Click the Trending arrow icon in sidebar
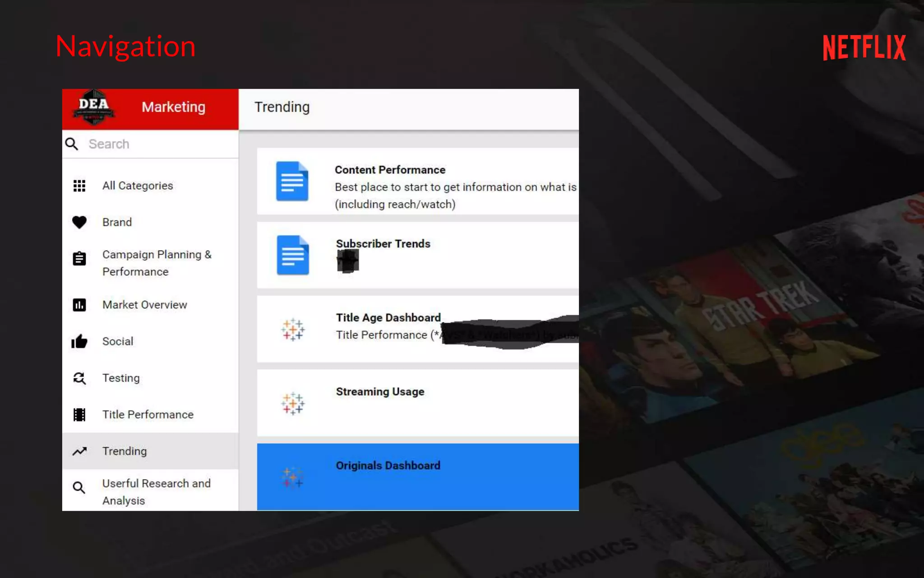Screen dimensions: 924x578 pyautogui.click(x=79, y=451)
